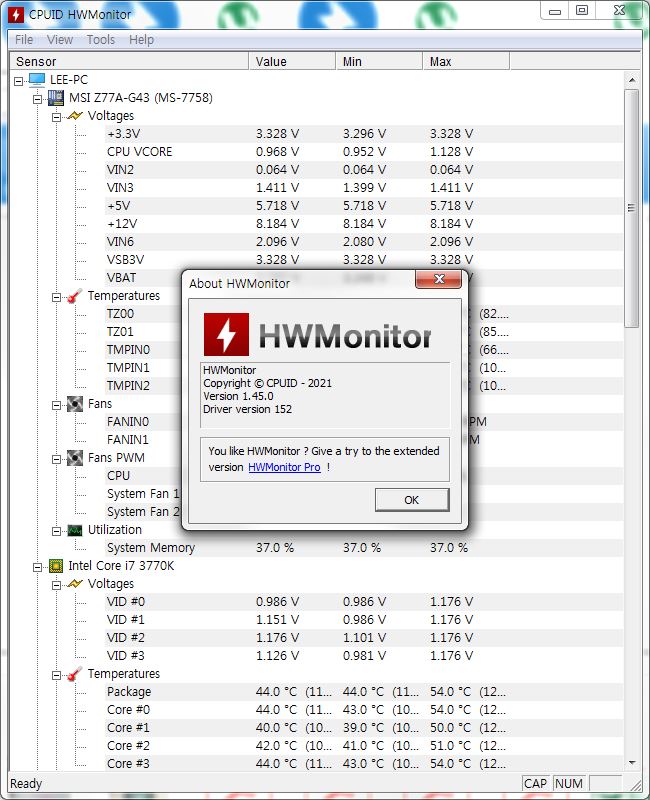Click the Fans PWM icon
Image resolution: width=650 pixels, height=800 pixels.
coord(74,458)
